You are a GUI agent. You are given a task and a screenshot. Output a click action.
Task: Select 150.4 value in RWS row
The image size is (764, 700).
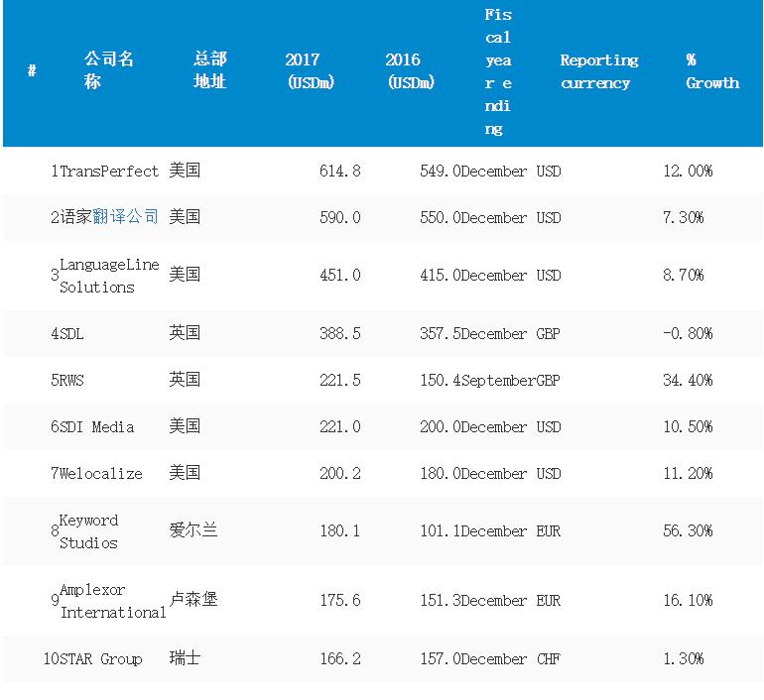pos(441,380)
